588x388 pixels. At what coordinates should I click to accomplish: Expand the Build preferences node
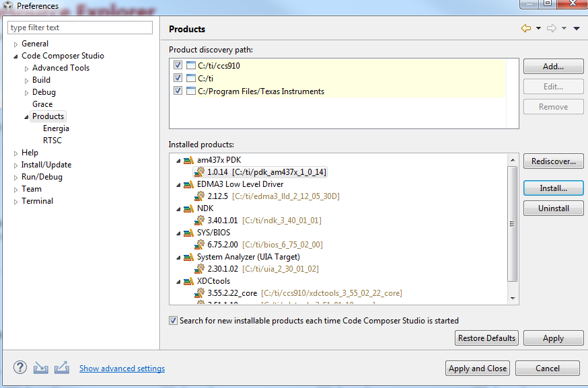coord(26,81)
